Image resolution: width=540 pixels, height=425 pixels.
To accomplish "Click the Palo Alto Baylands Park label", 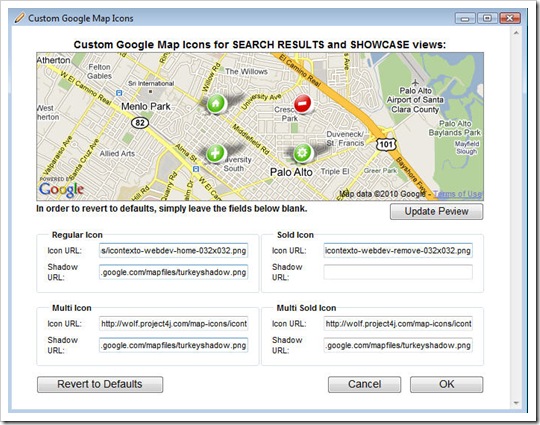I will coord(455,128).
